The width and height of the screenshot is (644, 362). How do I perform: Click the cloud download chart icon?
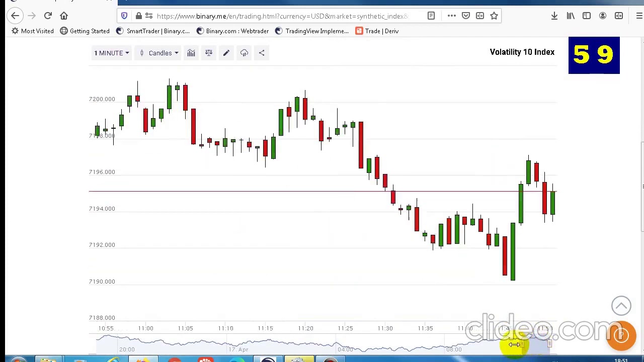click(244, 53)
